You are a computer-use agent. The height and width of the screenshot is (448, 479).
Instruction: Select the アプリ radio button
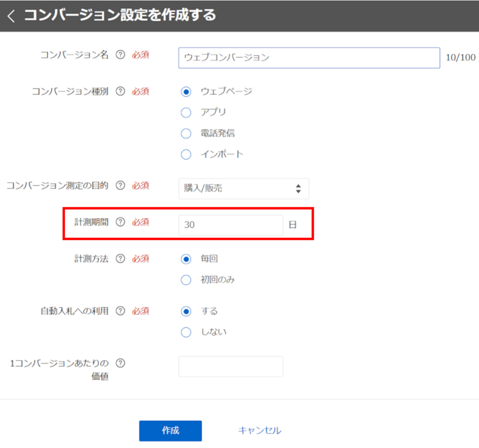[186, 112]
